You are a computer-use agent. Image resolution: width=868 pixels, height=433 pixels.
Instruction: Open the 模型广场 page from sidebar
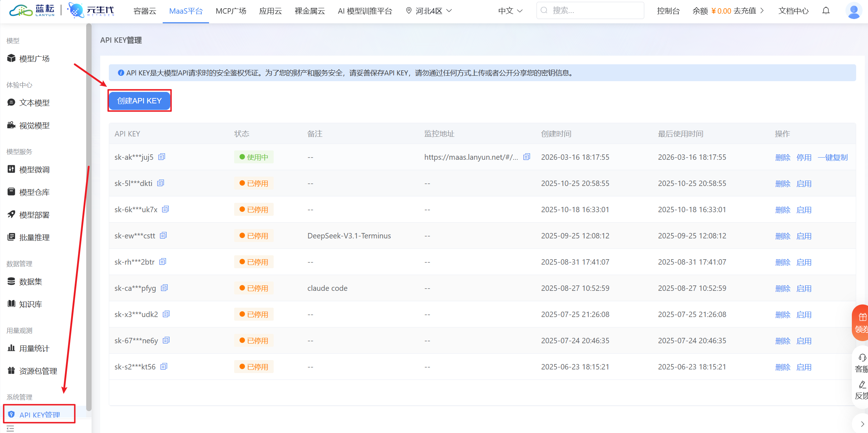34,58
